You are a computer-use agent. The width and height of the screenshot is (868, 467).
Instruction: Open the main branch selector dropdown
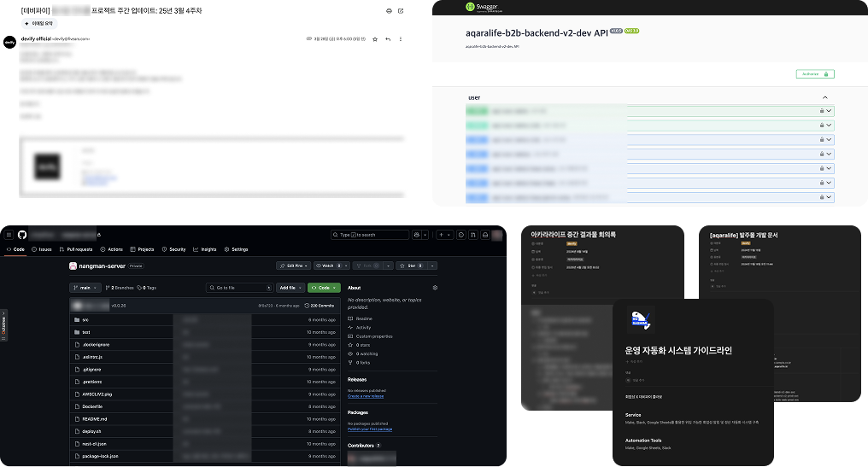pos(85,288)
